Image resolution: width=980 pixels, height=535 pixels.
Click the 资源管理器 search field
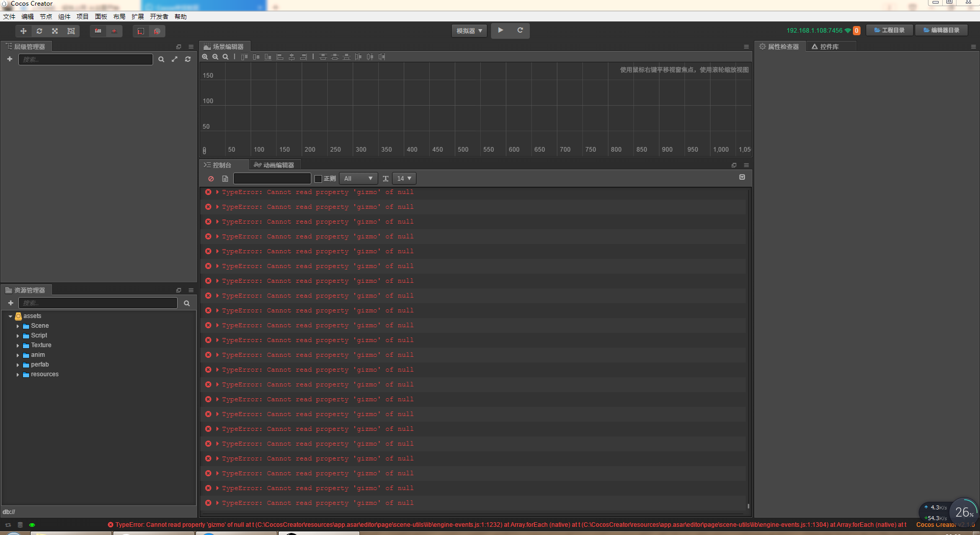98,303
